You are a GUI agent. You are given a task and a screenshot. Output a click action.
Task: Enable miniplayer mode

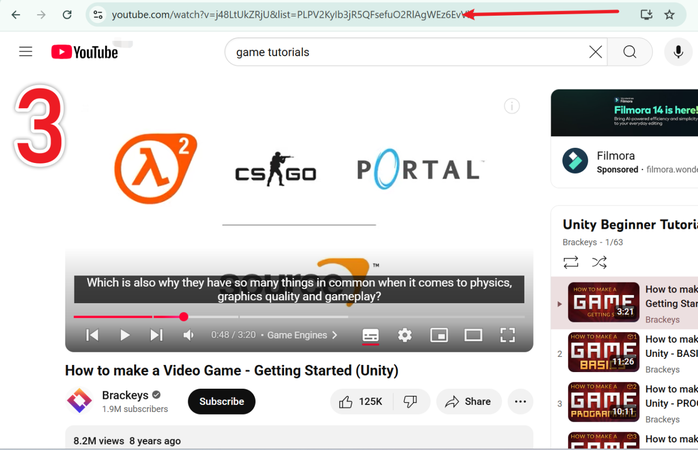coord(439,335)
